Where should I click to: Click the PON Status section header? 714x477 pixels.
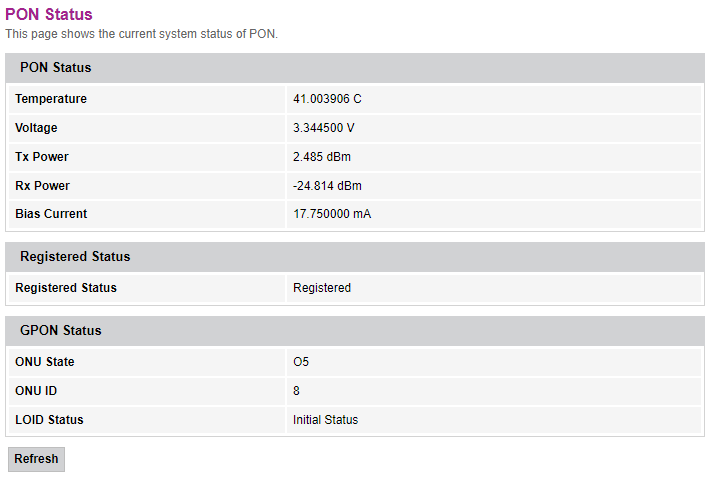(x=56, y=68)
